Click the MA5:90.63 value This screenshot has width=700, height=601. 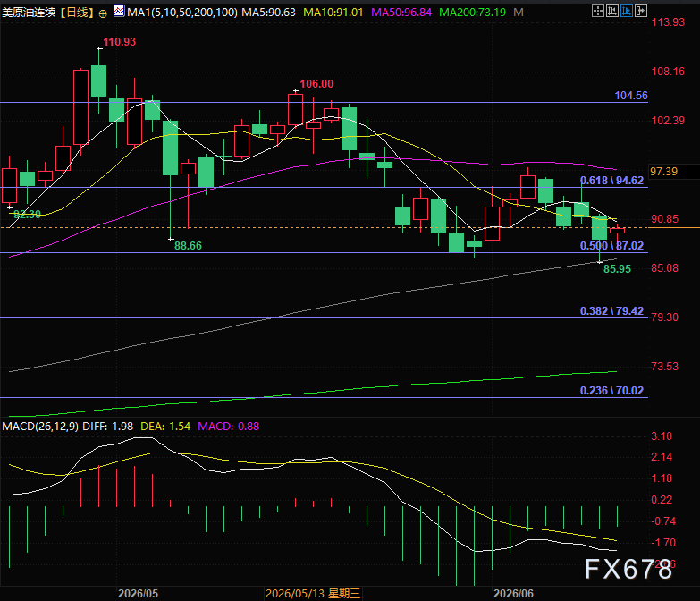click(269, 13)
